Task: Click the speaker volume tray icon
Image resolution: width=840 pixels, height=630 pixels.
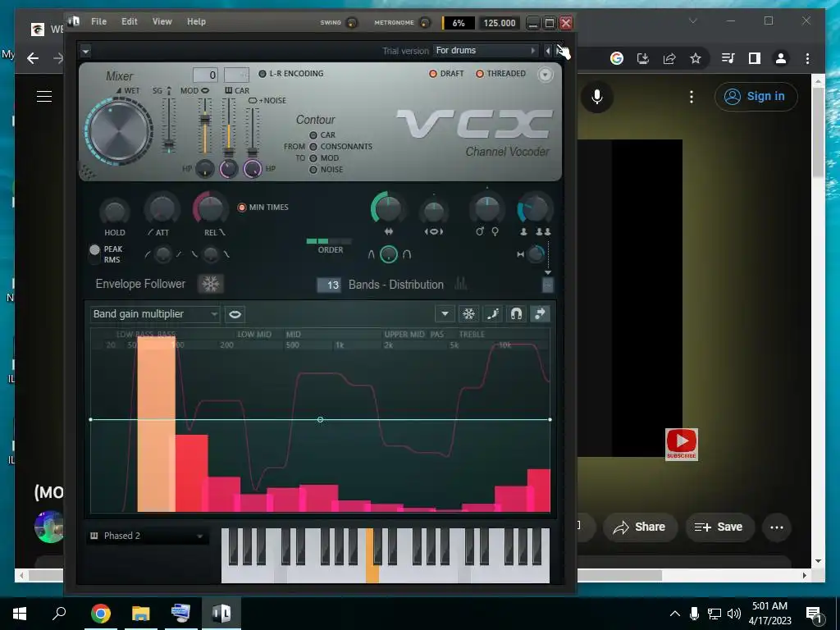Action: coord(734,614)
